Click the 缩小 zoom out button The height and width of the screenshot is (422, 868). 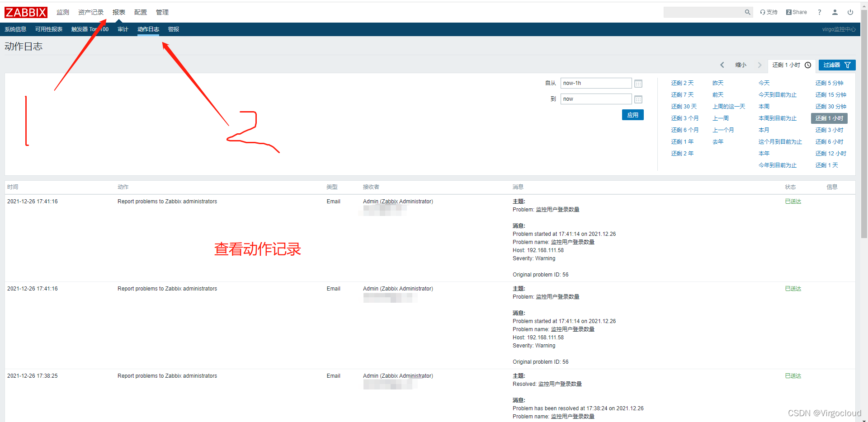tap(741, 65)
